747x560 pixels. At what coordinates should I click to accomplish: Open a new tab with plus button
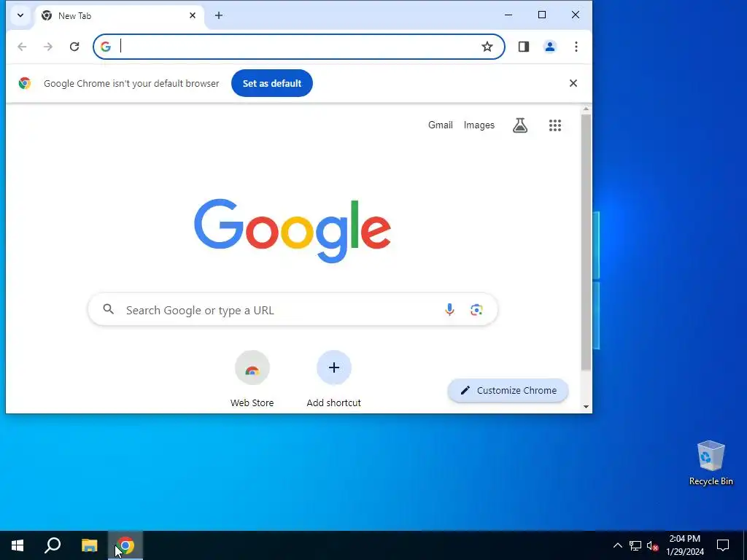point(219,15)
